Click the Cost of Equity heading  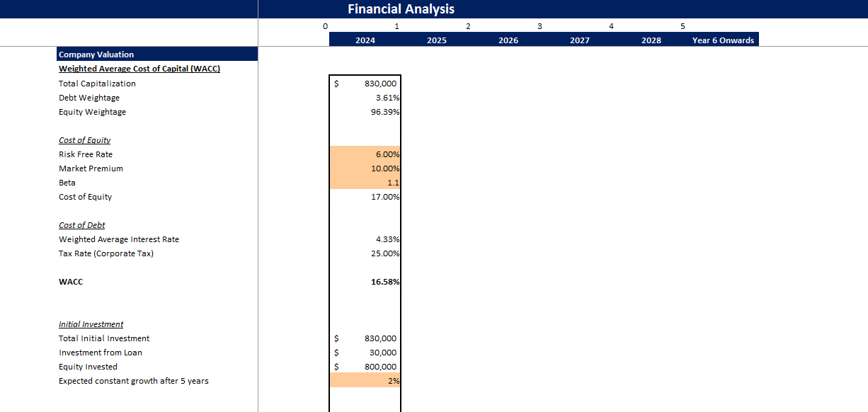[x=84, y=139]
